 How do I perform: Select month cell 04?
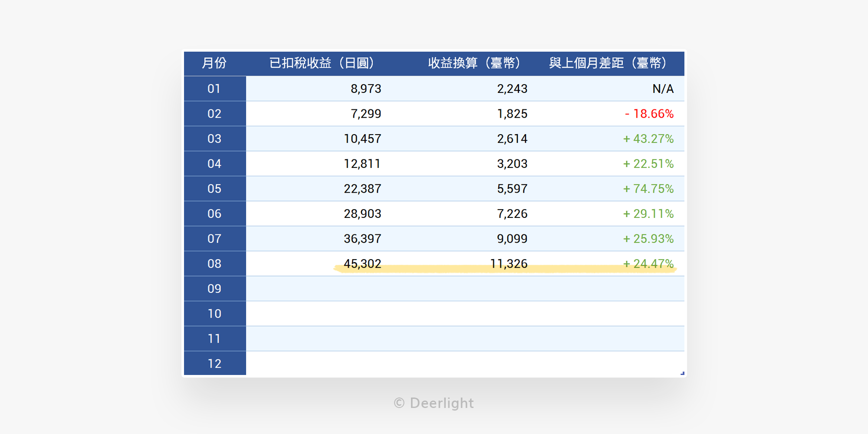(215, 164)
